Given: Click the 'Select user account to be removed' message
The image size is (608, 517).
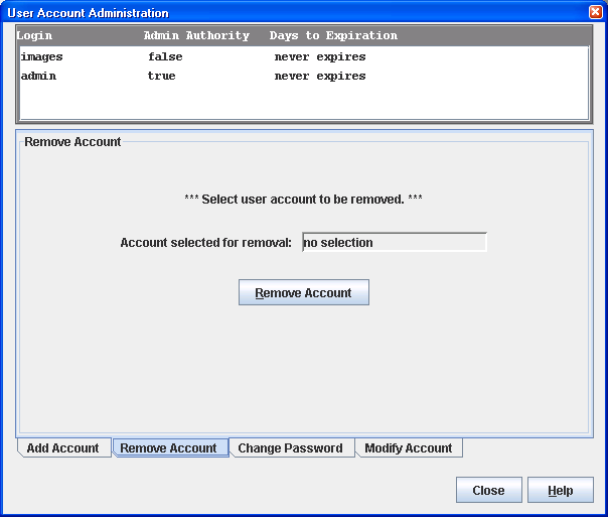Looking at the screenshot, I should pyautogui.click(x=303, y=199).
